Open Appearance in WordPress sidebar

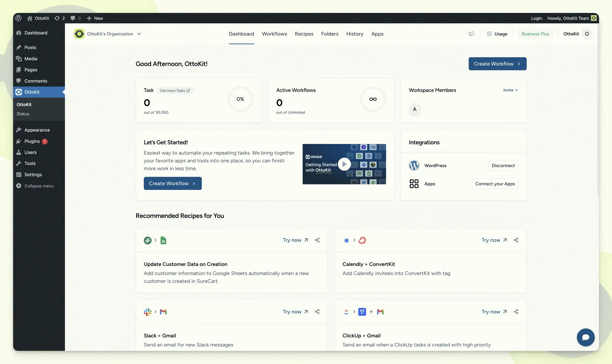pos(39,130)
